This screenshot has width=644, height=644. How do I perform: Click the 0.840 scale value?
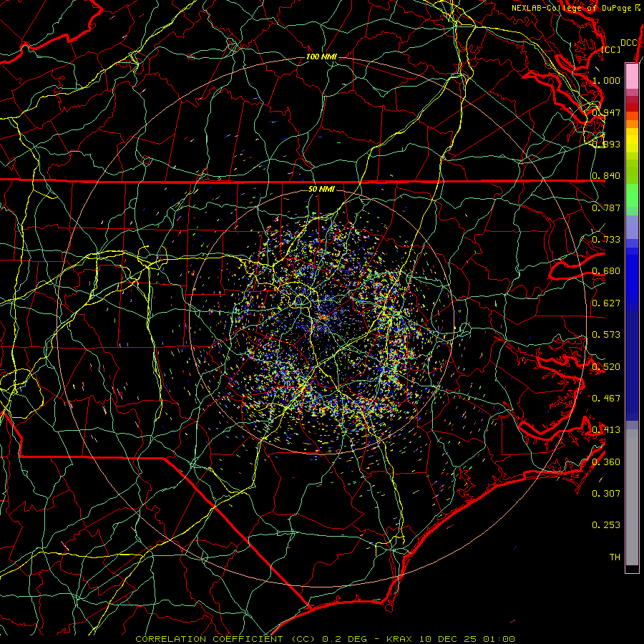(606, 176)
